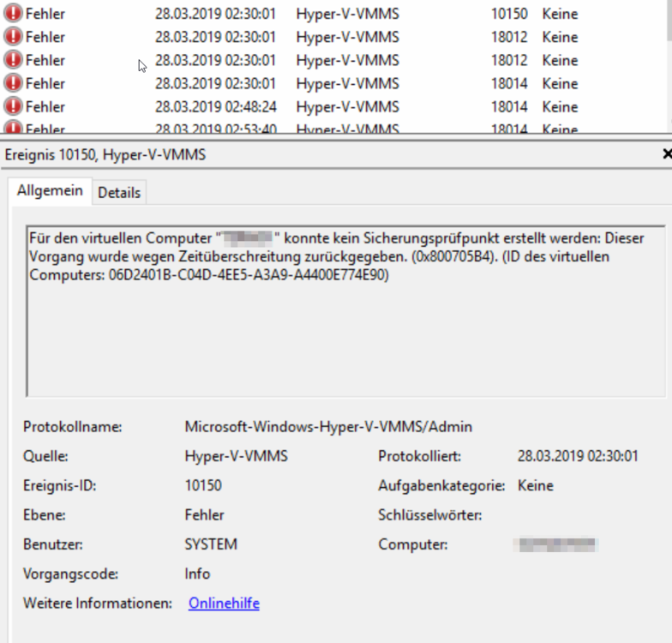Click error icon of partially visible 02:53:40 row
The height and width of the screenshot is (643, 672).
(x=14, y=129)
